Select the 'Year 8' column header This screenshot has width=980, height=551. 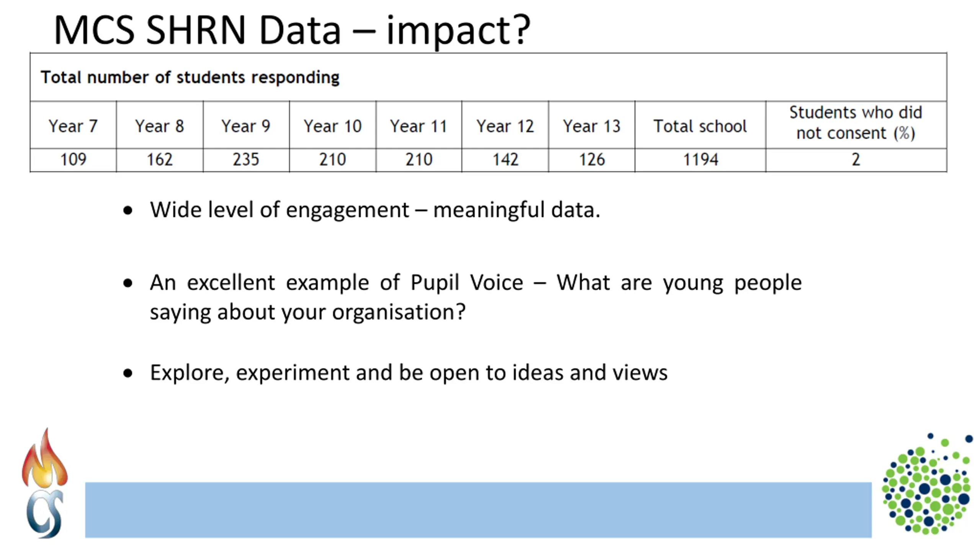pyautogui.click(x=160, y=126)
